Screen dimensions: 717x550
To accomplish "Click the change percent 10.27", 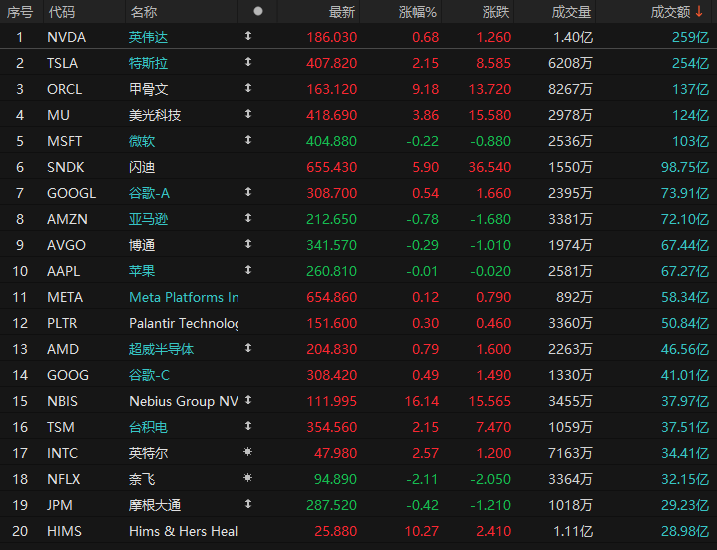I will point(422,531).
